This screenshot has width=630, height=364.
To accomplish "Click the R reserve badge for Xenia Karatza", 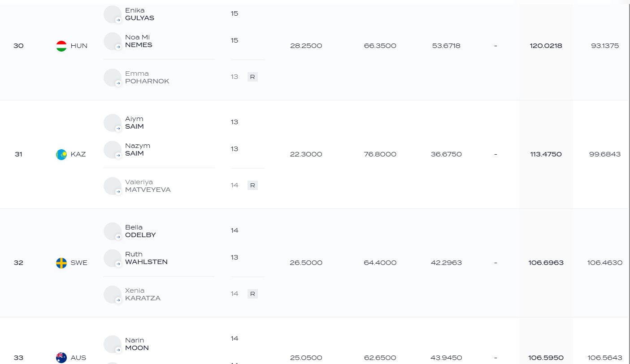I will click(x=252, y=294).
